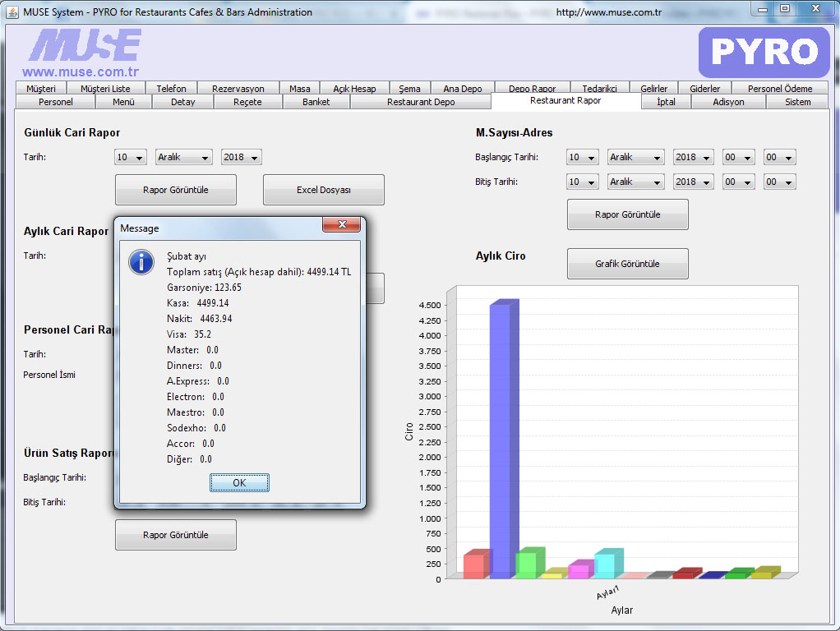Switch to the Menü tab
This screenshot has width=840, height=631.
click(x=124, y=102)
